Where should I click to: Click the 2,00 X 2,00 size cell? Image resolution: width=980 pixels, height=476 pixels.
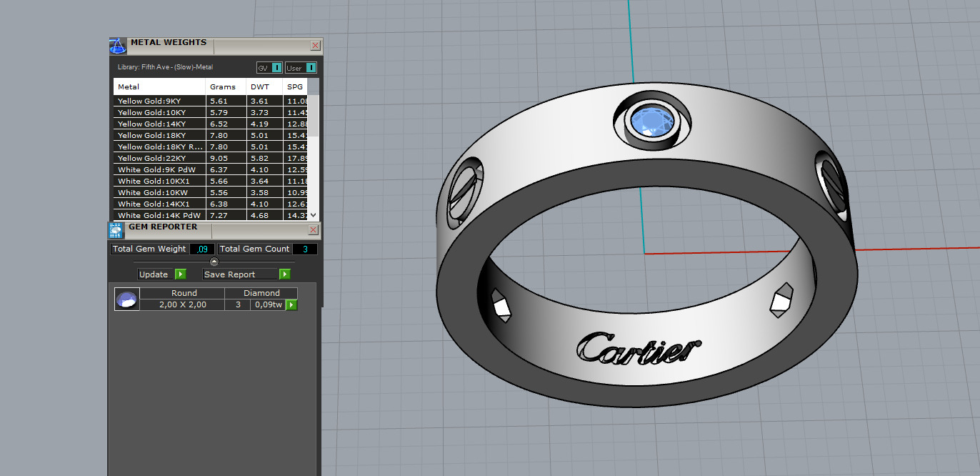pos(182,304)
